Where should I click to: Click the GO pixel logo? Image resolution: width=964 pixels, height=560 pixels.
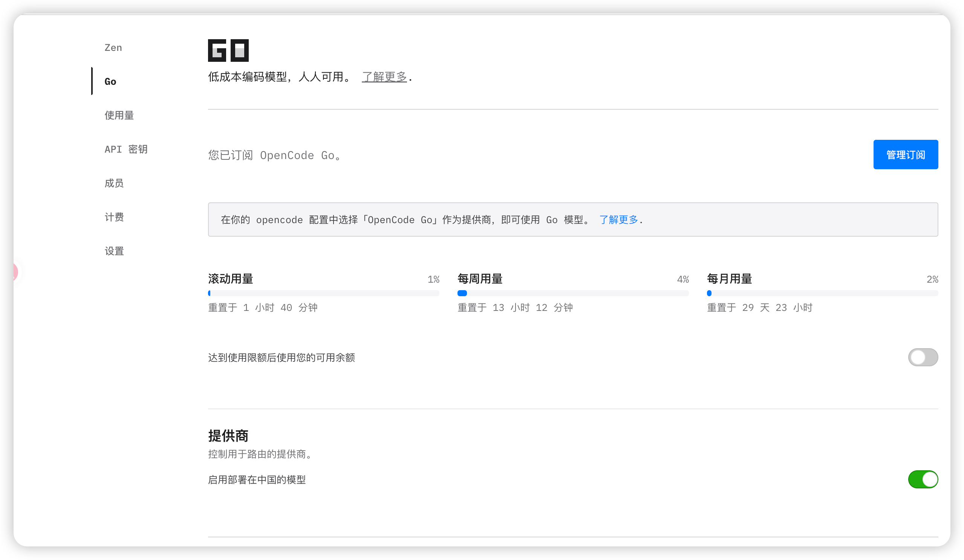click(x=228, y=50)
